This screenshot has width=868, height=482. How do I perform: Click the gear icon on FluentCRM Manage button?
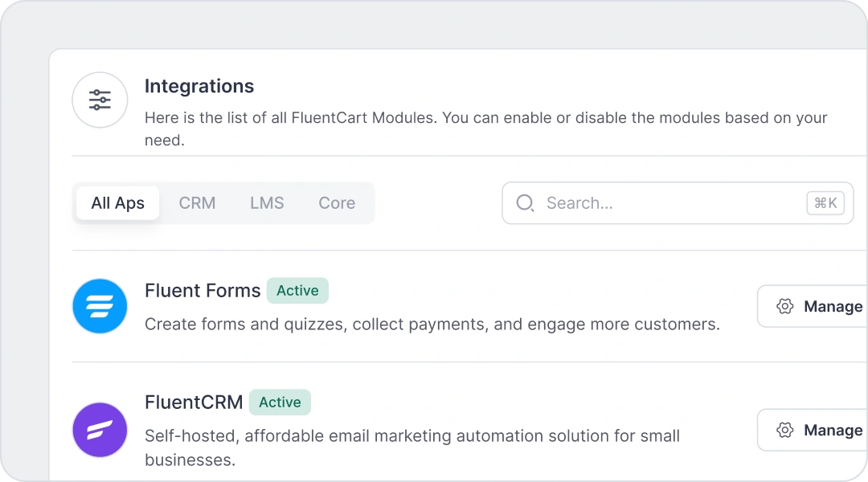(783, 430)
